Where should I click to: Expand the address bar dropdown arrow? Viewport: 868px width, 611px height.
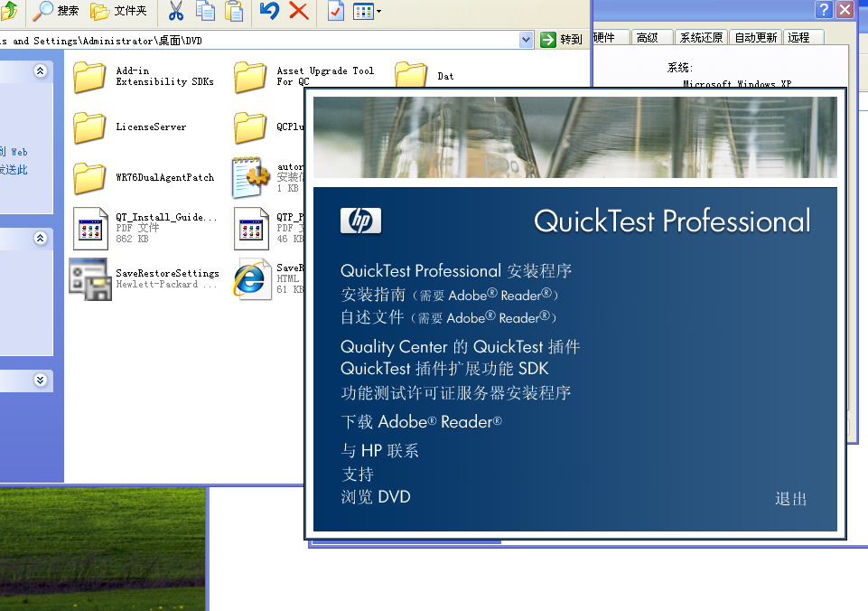pyautogui.click(x=527, y=40)
